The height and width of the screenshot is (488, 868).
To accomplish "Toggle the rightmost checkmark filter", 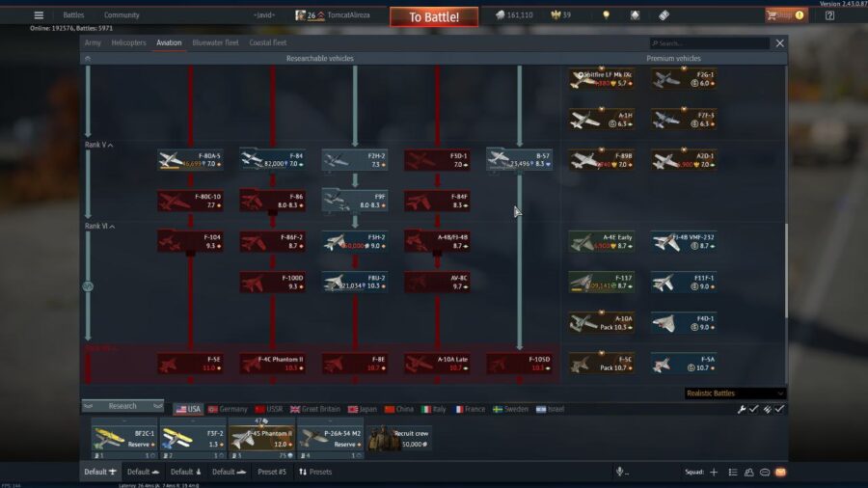I will 779,409.
